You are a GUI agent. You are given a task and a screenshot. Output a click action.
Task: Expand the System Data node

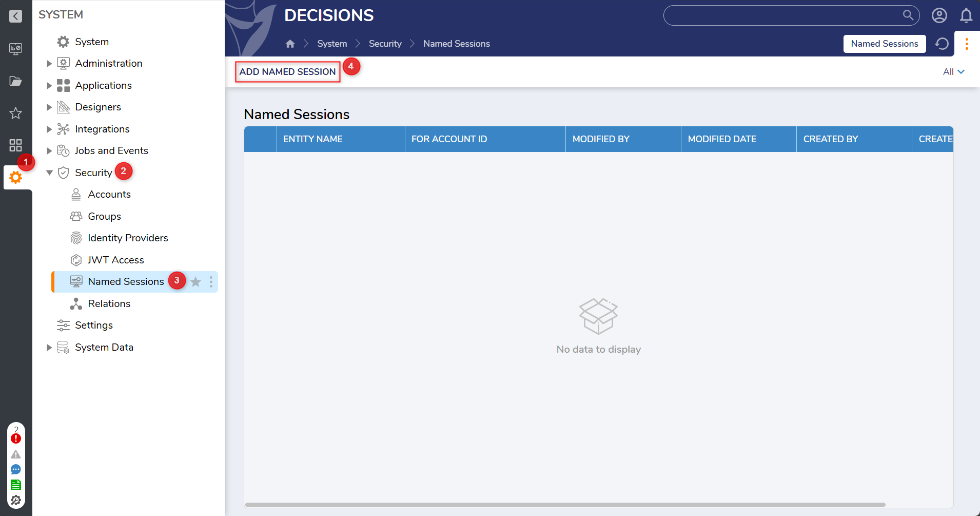pyautogui.click(x=49, y=348)
